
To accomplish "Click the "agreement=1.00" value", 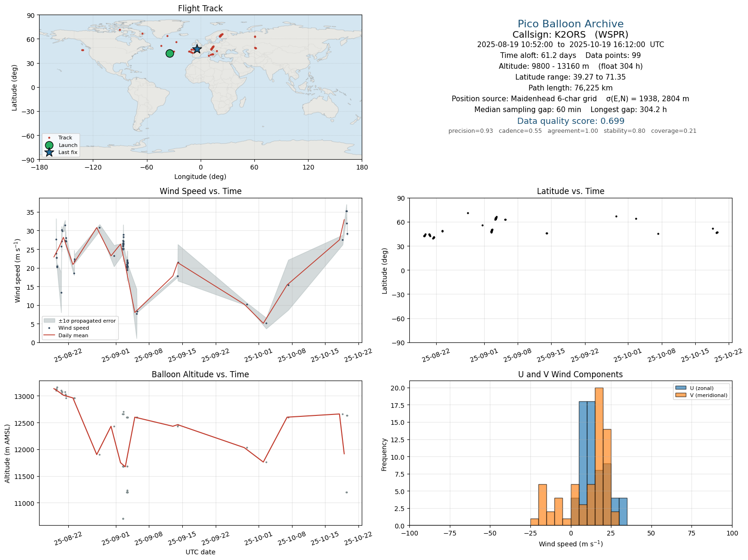I will pyautogui.click(x=573, y=131).
